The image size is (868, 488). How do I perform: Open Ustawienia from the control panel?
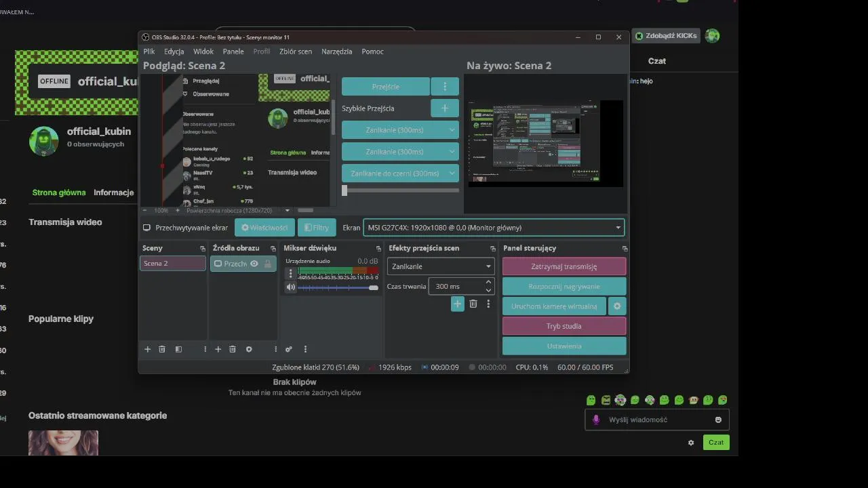(x=564, y=346)
